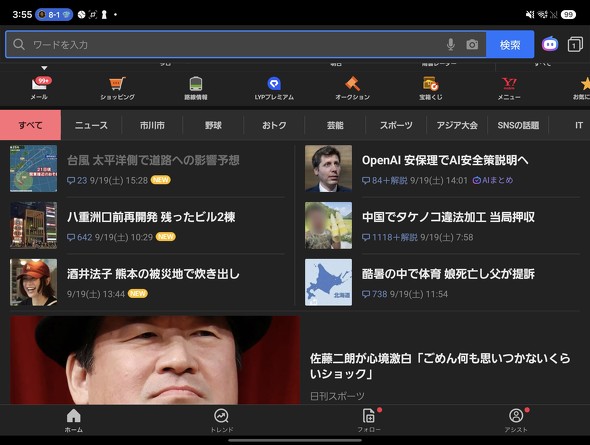Switch to the アジア大会 tab
Image resolution: width=590 pixels, height=445 pixels.
[457, 125]
